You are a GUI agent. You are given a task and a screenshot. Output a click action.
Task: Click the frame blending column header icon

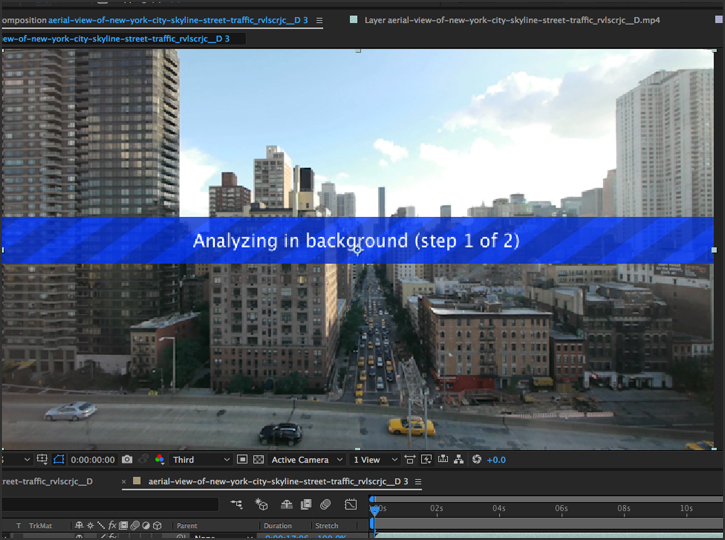[x=123, y=525]
